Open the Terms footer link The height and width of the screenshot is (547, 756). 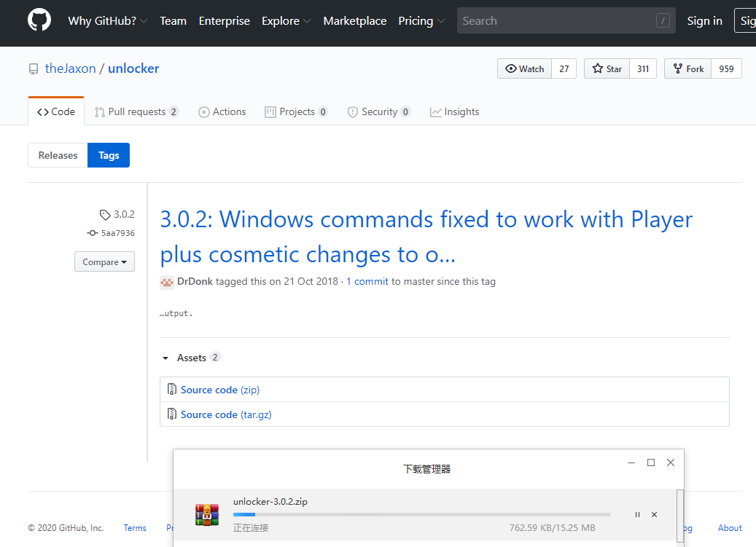pos(135,528)
